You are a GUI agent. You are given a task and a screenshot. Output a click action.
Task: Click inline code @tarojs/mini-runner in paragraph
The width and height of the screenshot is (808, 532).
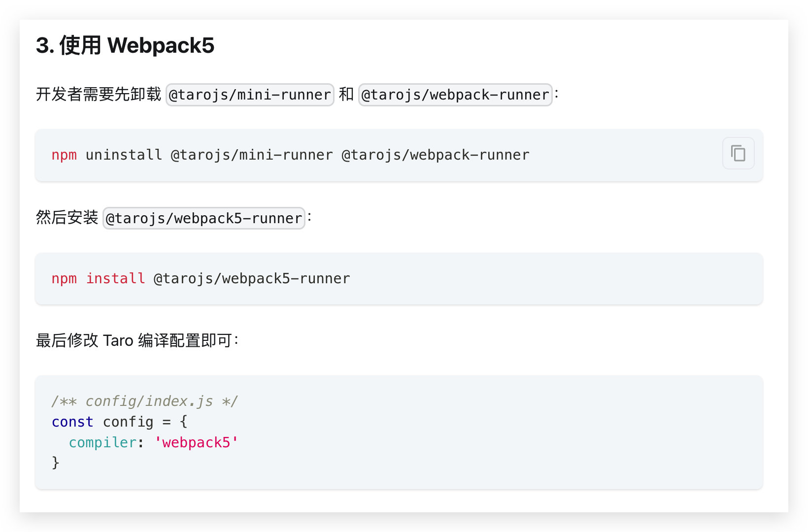pyautogui.click(x=250, y=95)
